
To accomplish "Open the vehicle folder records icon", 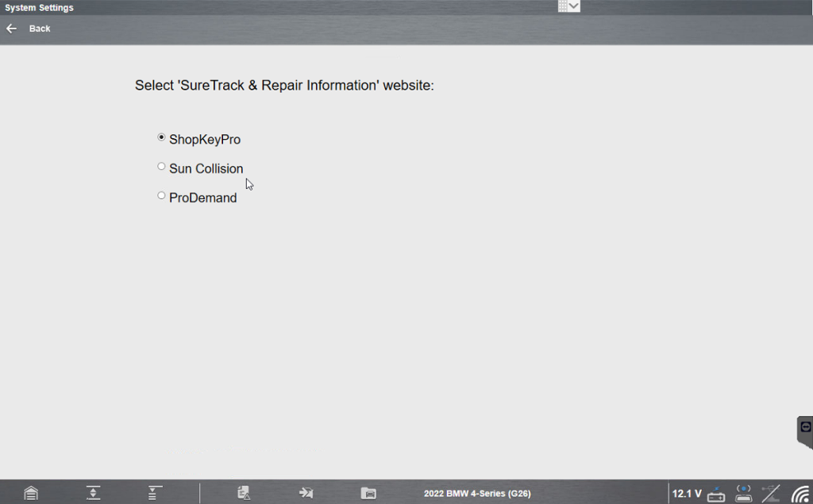I will click(x=368, y=493).
